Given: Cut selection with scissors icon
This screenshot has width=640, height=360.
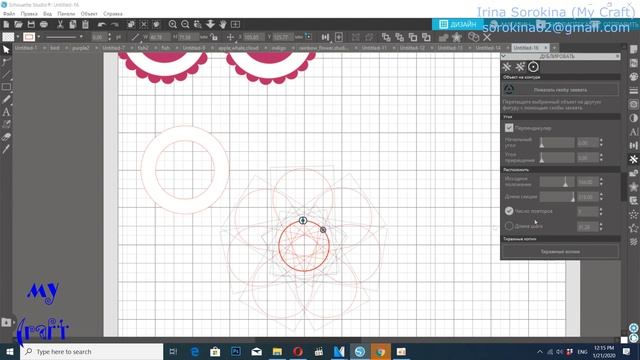Looking at the screenshot, I should 60,24.
